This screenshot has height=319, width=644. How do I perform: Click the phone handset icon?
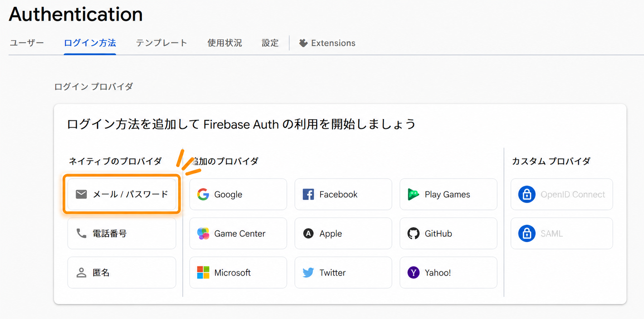point(81,233)
